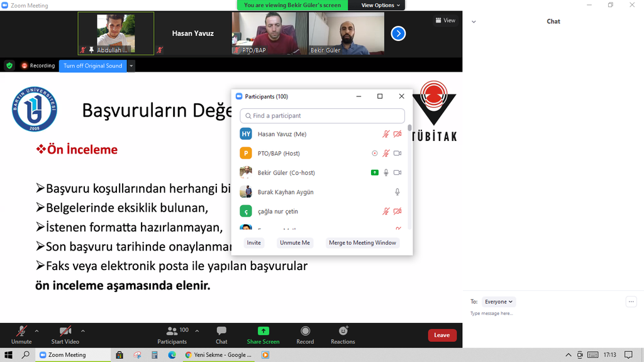Select Bekir Güler (Co-host) in participants list
Image resolution: width=644 pixels, height=362 pixels.
[x=286, y=173]
